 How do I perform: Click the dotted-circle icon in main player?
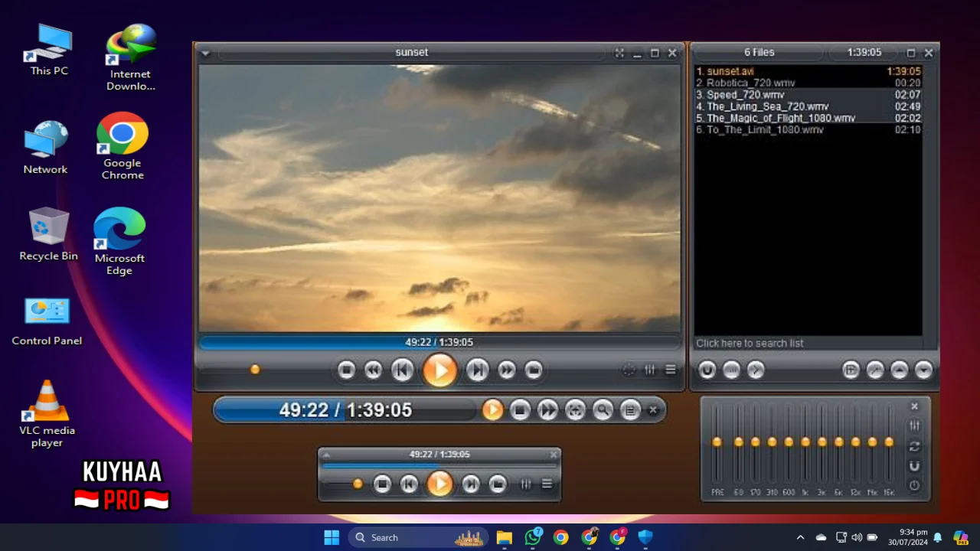629,370
